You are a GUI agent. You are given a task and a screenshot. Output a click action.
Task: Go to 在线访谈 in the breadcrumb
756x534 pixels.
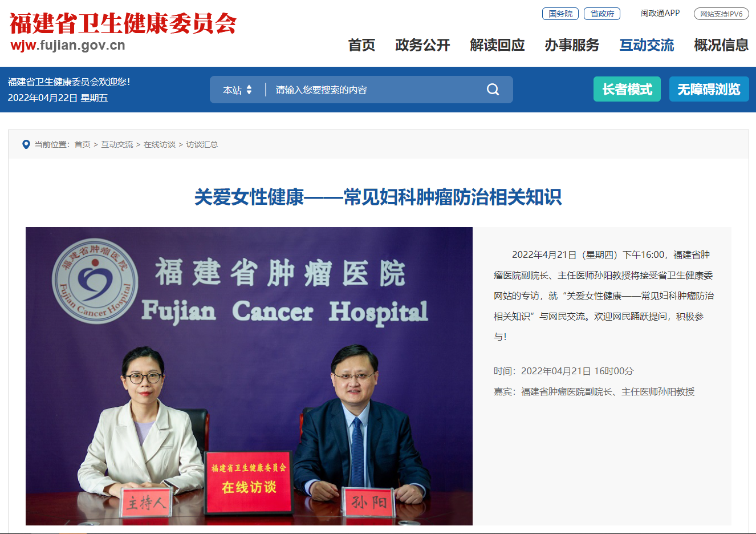coord(160,144)
